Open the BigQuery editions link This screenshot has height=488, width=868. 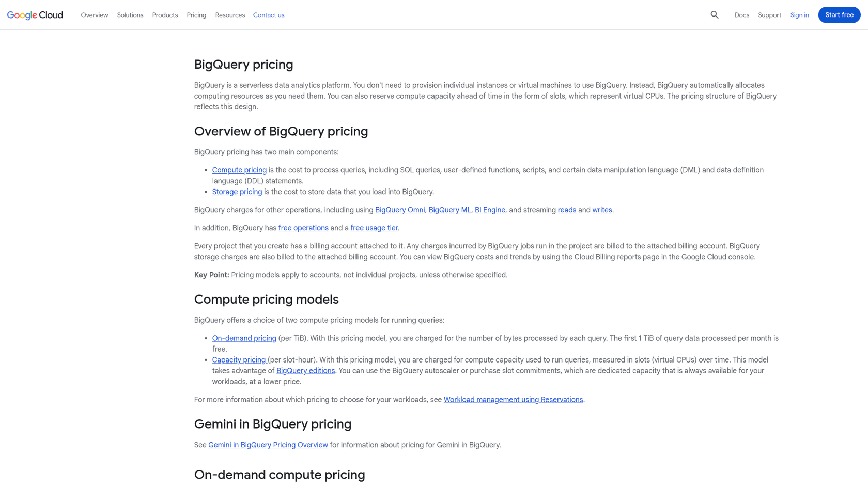pyautogui.click(x=305, y=371)
